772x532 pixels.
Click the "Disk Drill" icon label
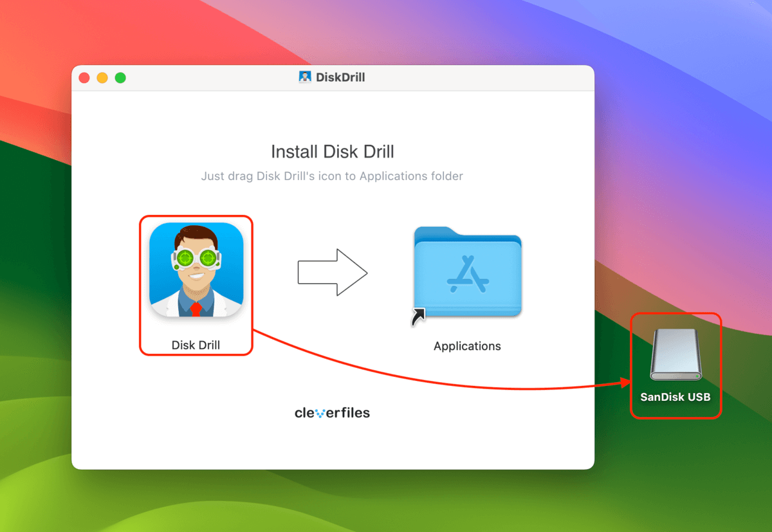[x=196, y=345]
